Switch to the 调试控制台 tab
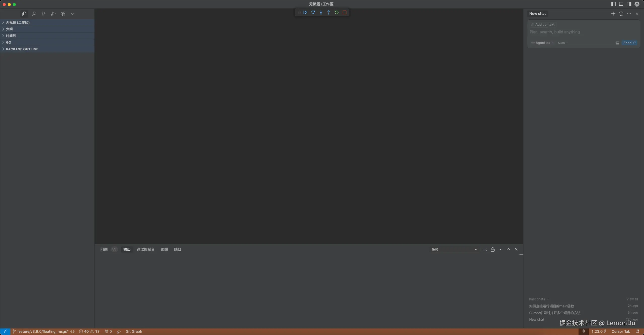Viewport: 644px width, 335px height. pyautogui.click(x=145, y=249)
